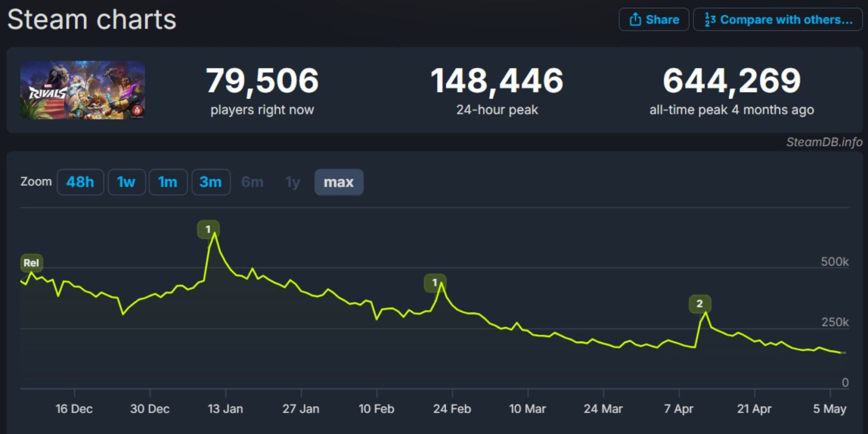Click the Steam charts page heading

[92, 19]
